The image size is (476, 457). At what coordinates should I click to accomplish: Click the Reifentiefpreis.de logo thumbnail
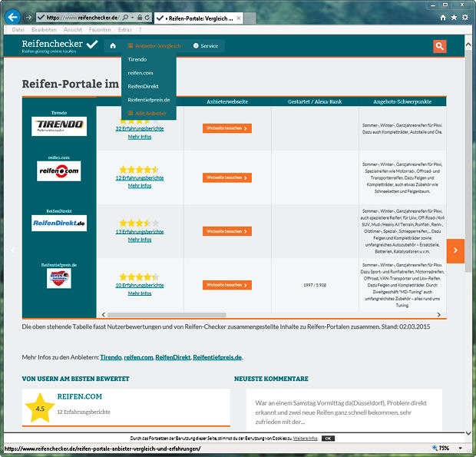point(59,278)
